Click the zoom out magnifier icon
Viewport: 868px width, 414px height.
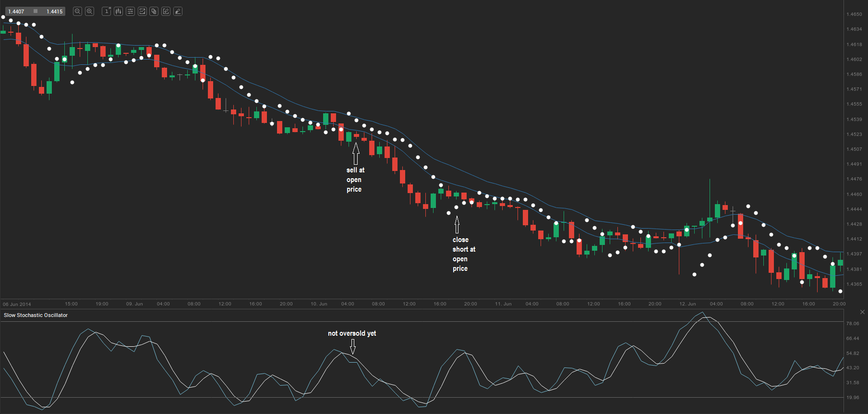pos(77,12)
